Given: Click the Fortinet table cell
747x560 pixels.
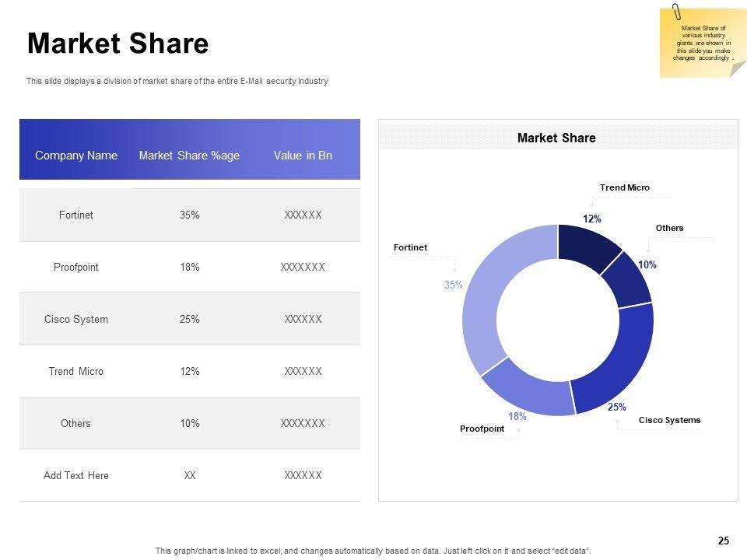Looking at the screenshot, I should coord(75,215).
